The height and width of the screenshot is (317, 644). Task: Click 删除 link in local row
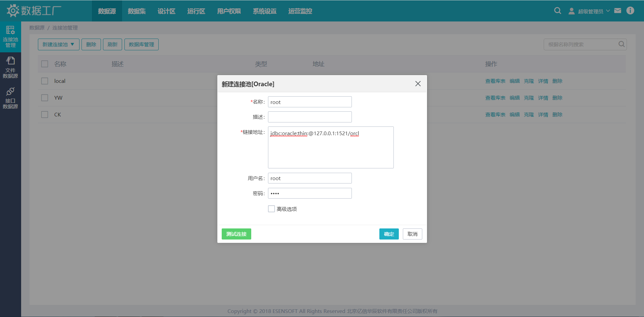(557, 81)
